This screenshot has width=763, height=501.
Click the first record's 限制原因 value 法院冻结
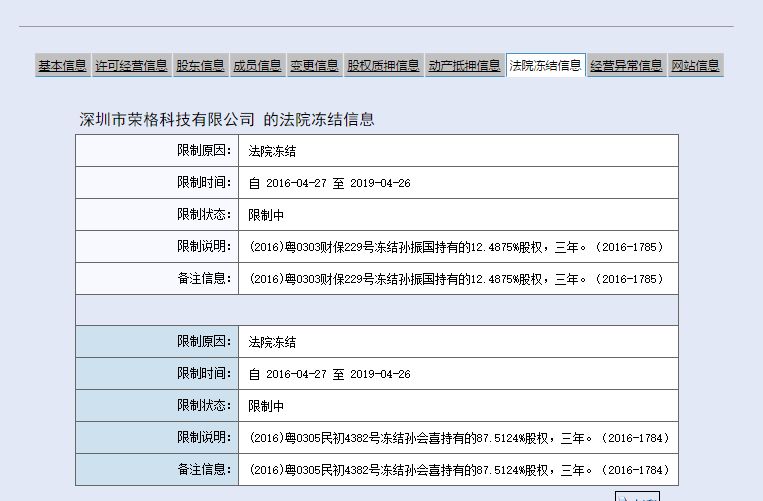[272, 151]
